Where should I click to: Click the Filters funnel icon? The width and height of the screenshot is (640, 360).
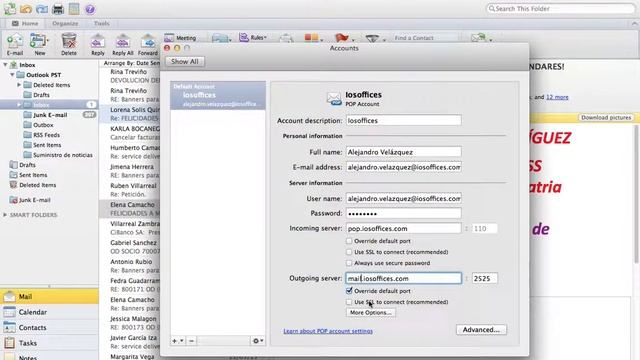375,38
